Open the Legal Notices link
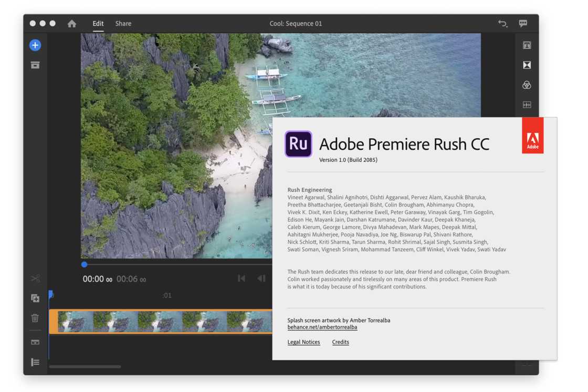 coord(304,342)
